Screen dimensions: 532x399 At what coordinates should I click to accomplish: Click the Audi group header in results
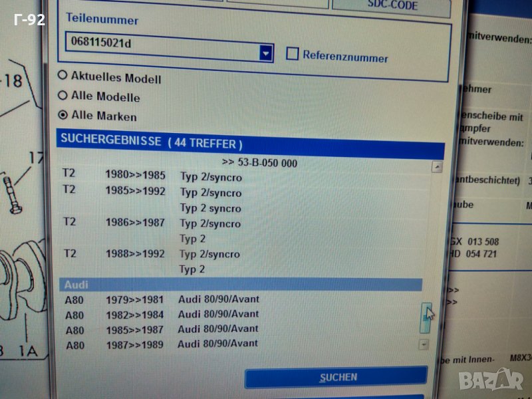[239, 285]
